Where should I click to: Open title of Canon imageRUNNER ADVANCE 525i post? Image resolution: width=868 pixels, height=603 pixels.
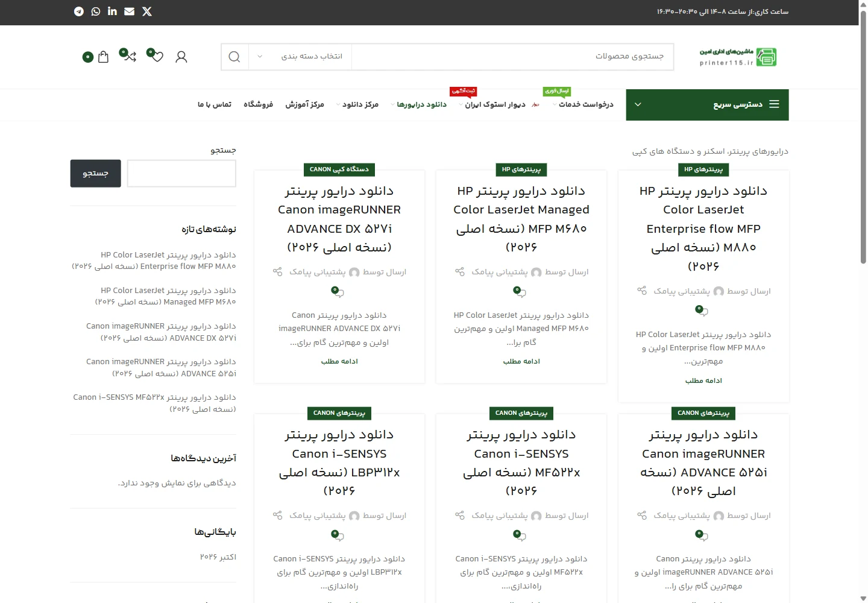pyautogui.click(x=703, y=463)
